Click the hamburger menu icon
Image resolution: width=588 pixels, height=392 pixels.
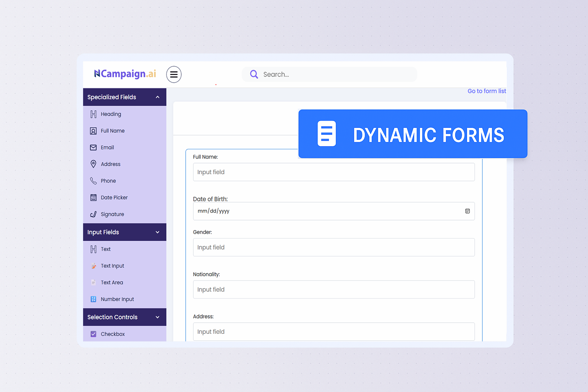[174, 74]
